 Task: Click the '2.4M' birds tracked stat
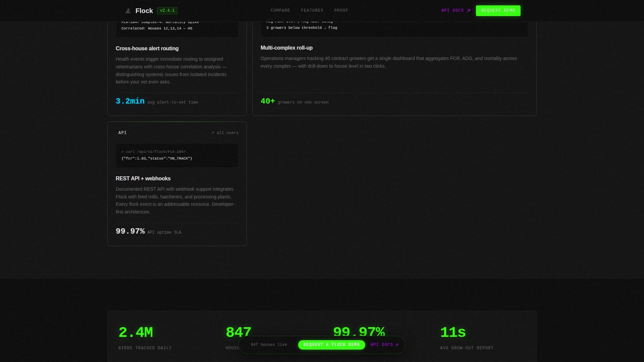pyautogui.click(x=136, y=333)
